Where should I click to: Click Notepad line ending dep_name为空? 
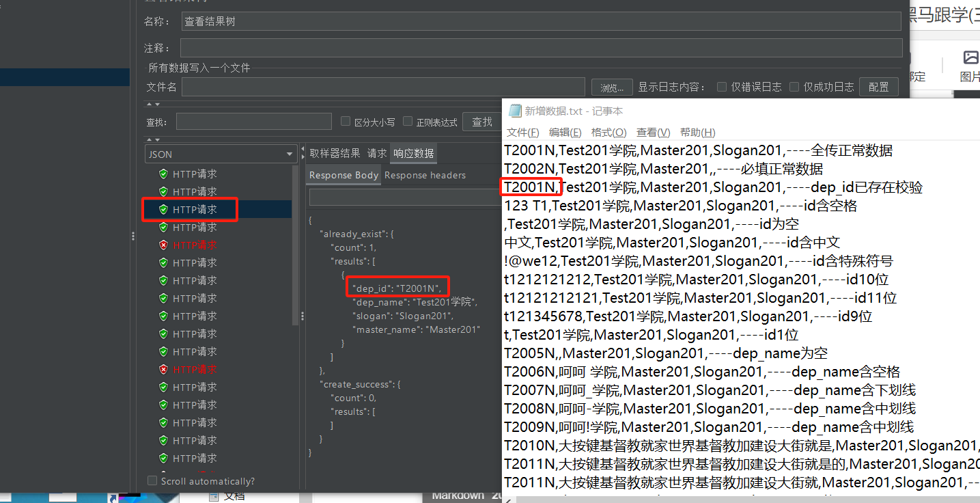tap(666, 353)
